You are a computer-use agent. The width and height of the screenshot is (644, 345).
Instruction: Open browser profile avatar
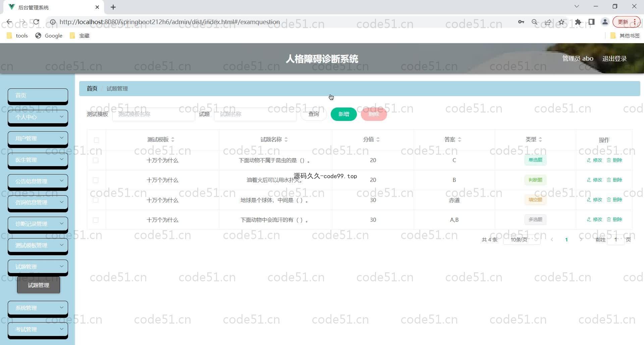605,22
